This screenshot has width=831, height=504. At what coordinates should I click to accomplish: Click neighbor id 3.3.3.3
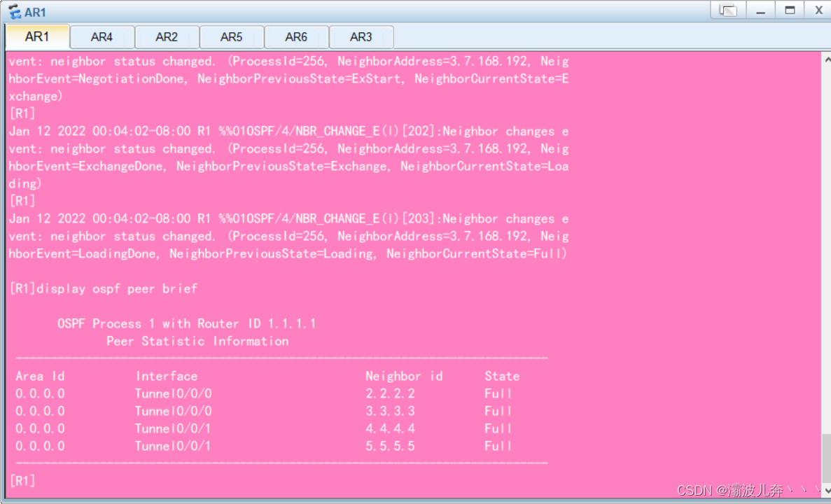click(390, 412)
